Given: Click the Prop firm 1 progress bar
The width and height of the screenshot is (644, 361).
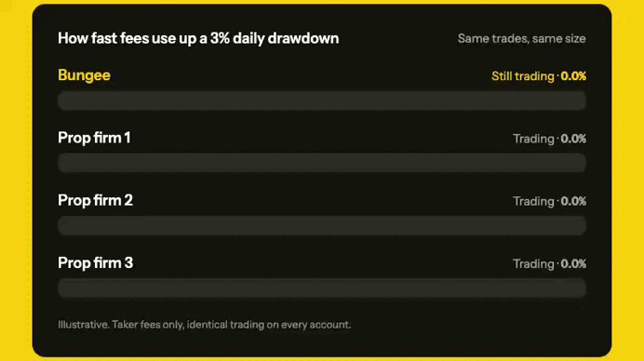Looking at the screenshot, I should [322, 163].
